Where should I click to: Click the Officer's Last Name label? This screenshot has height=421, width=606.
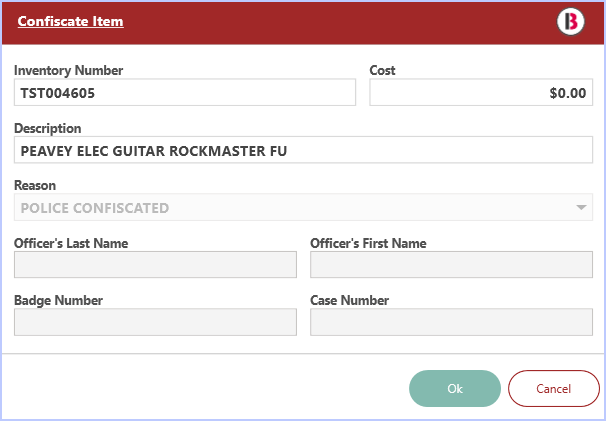(x=71, y=243)
